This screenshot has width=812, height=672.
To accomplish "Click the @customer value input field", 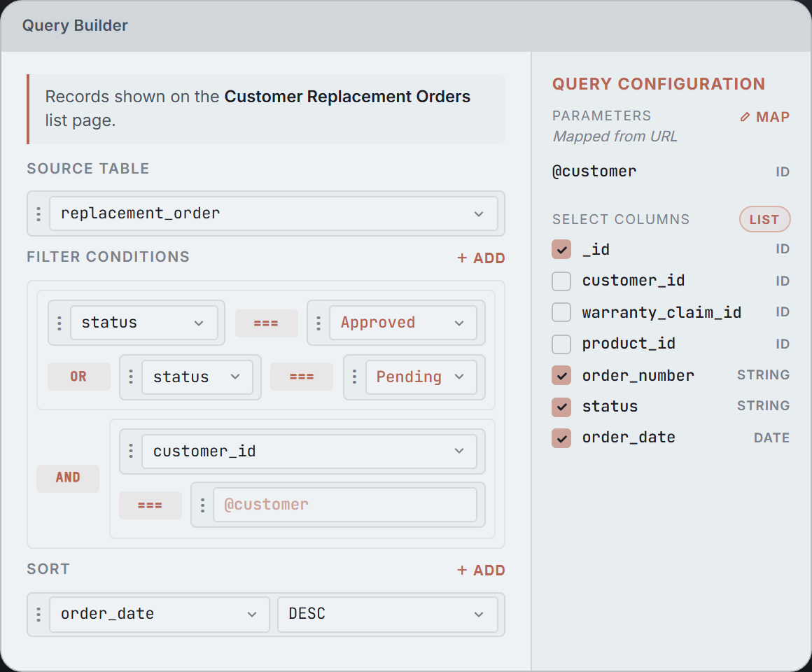I will tap(345, 505).
